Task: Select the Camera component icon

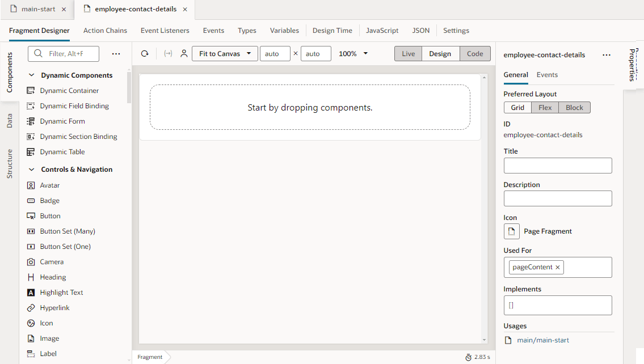Action: (31, 262)
